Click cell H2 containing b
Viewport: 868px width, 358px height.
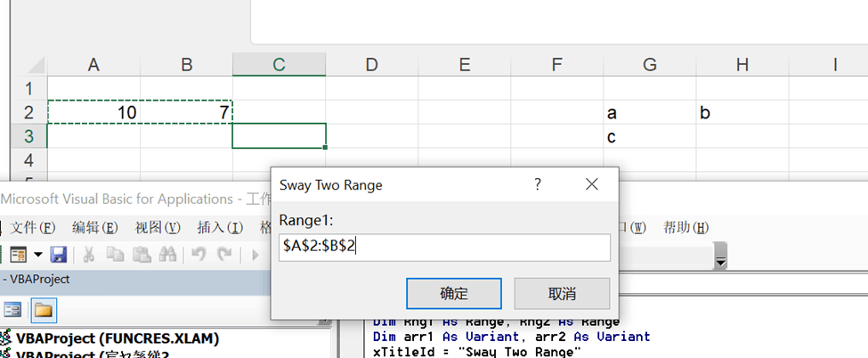click(x=742, y=112)
